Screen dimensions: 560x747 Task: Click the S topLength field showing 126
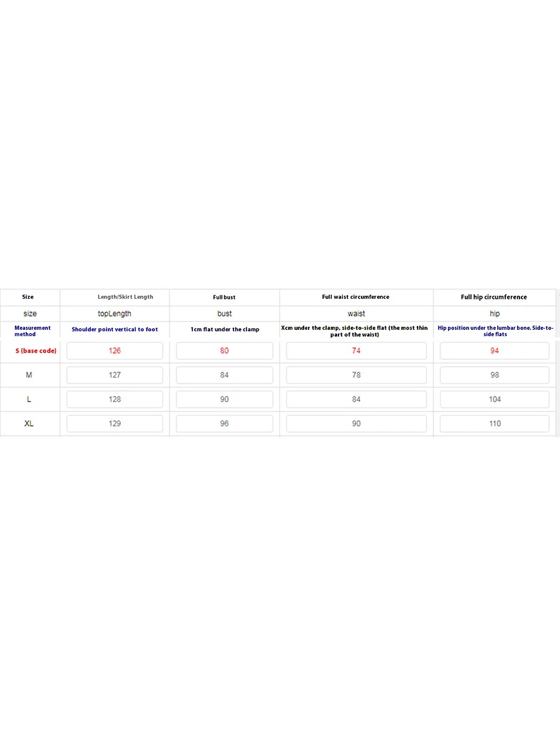pyautogui.click(x=114, y=351)
